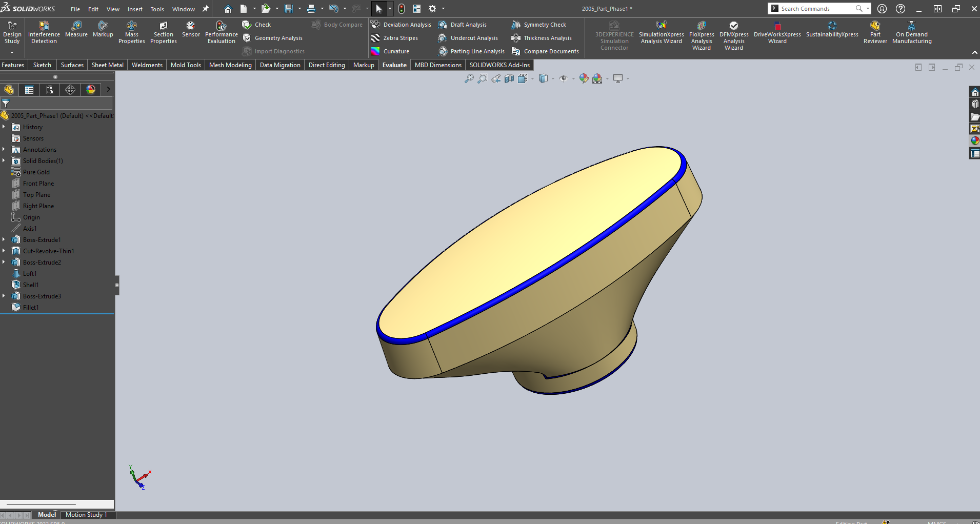This screenshot has height=524, width=980.
Task: Click Geometry Analysis
Action: pyautogui.click(x=273, y=38)
